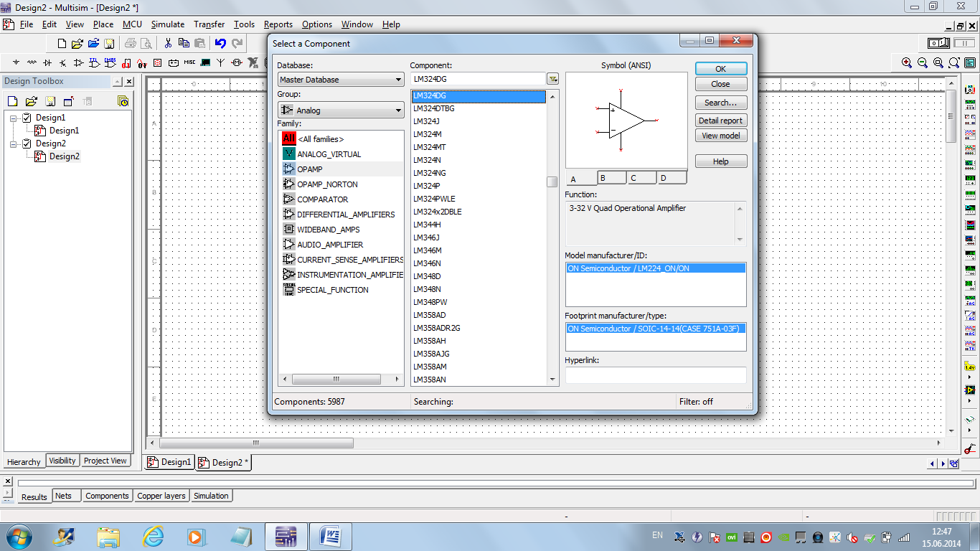The image size is (980, 551).
Task: Choose component LM324N from the list
Action: [479, 160]
